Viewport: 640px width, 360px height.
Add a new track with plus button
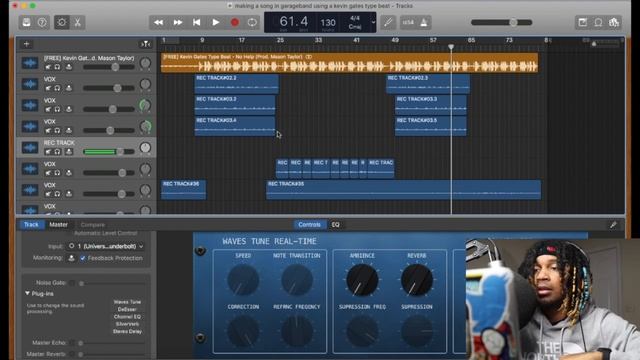27,44
